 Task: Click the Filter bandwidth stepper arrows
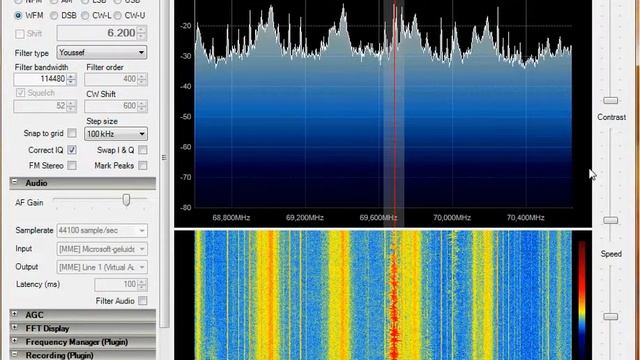click(x=71, y=79)
